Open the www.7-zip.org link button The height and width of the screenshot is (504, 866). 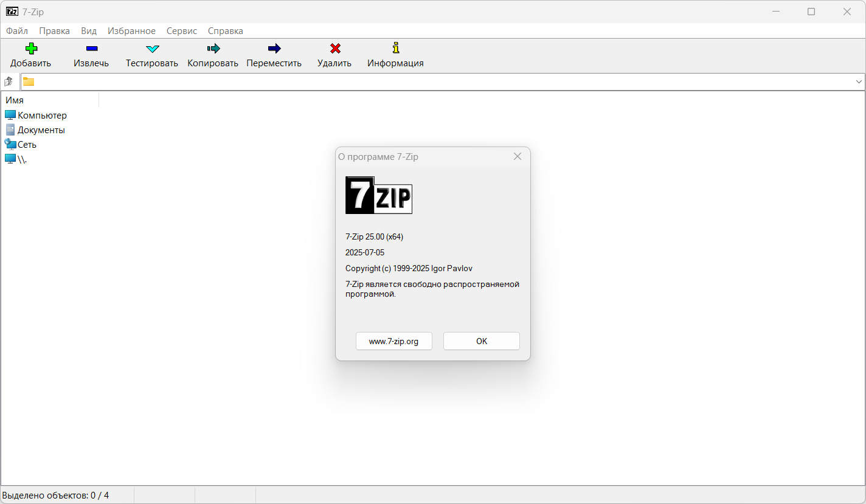click(394, 341)
